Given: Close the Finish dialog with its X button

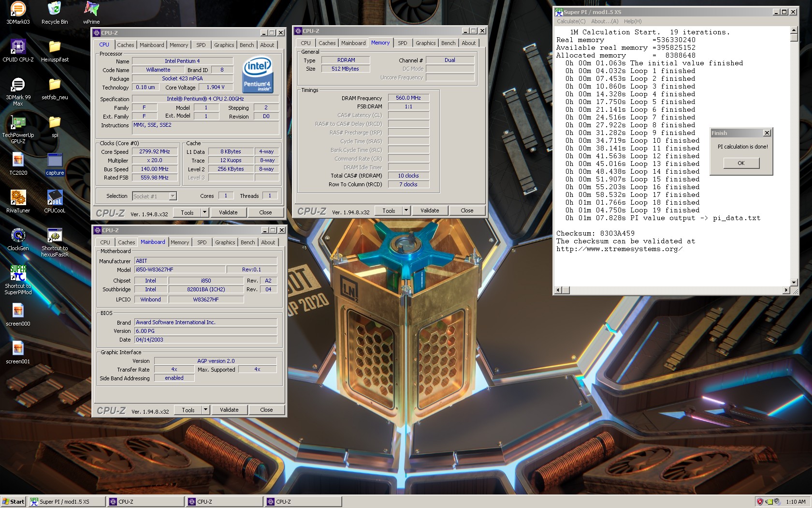Looking at the screenshot, I should pos(767,133).
